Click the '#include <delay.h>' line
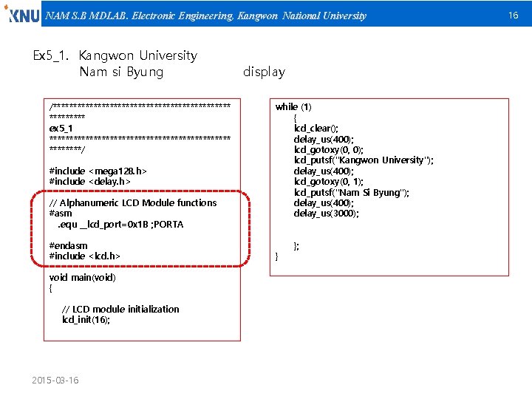 point(89,182)
